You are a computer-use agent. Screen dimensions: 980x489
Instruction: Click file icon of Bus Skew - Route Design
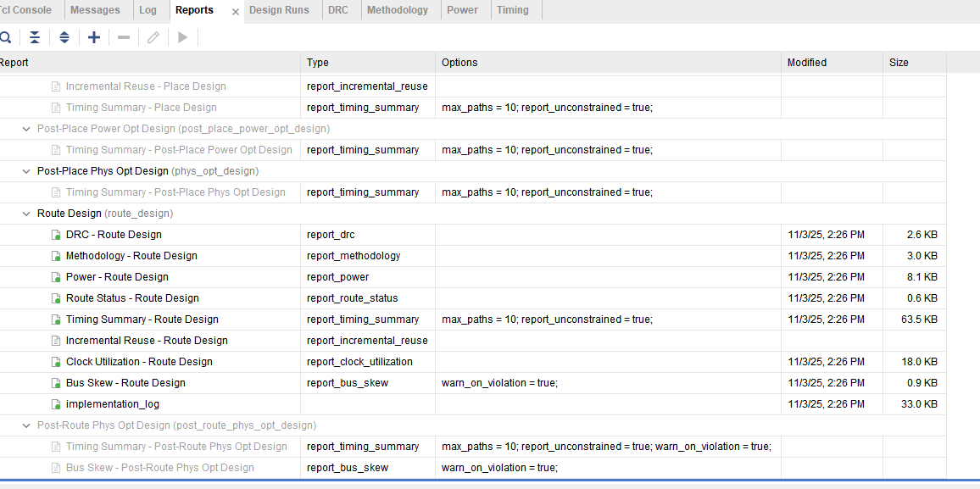coord(56,383)
